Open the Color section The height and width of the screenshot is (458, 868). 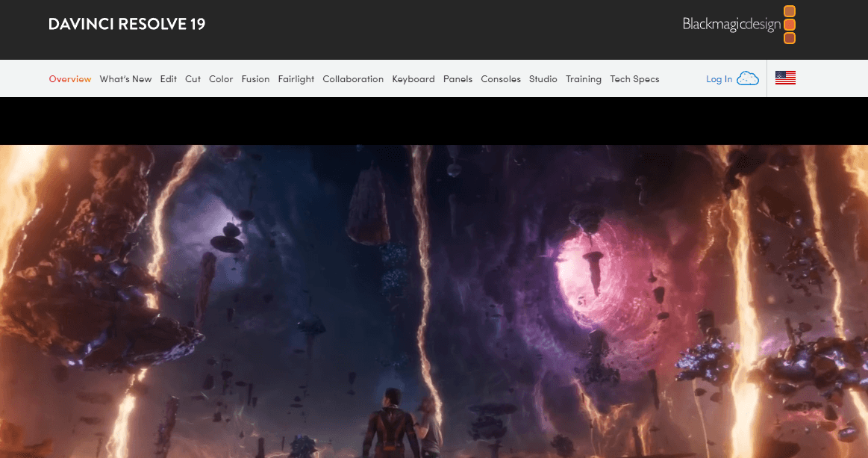pyautogui.click(x=221, y=78)
